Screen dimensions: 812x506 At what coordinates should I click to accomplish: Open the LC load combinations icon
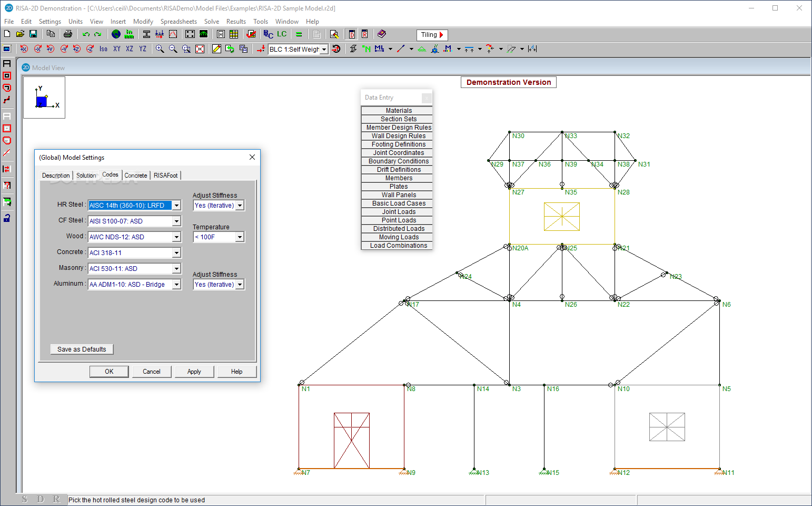click(282, 34)
